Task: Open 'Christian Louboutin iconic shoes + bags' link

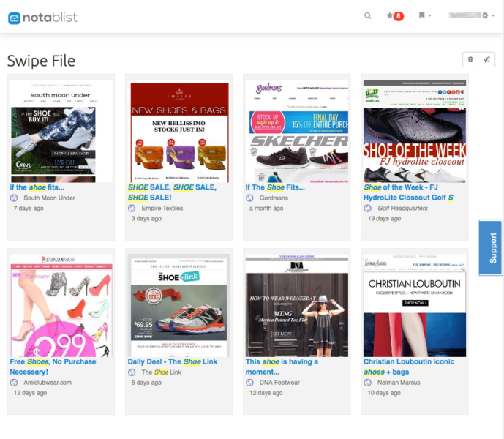Action: coord(409,367)
